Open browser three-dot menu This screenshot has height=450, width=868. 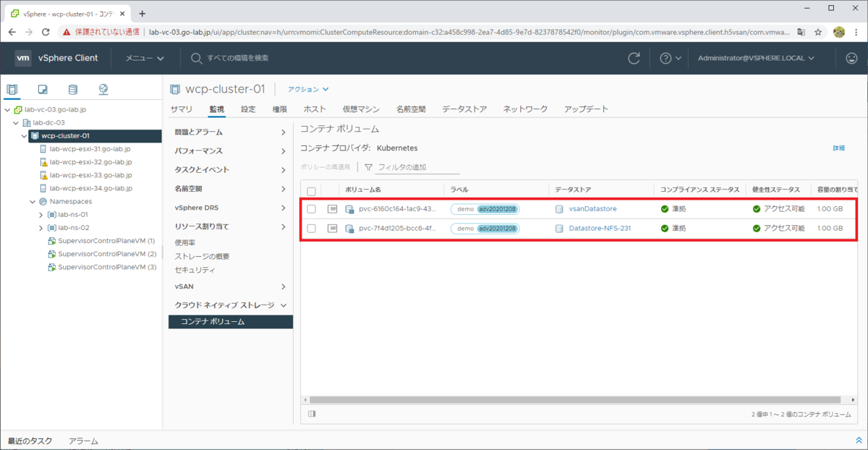[x=857, y=32]
